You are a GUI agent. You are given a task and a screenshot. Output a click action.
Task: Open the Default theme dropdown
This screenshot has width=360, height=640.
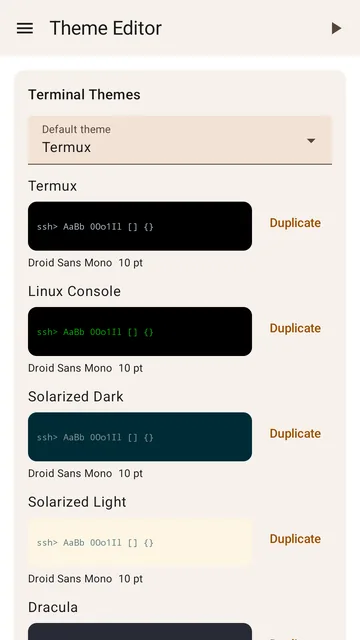180,140
